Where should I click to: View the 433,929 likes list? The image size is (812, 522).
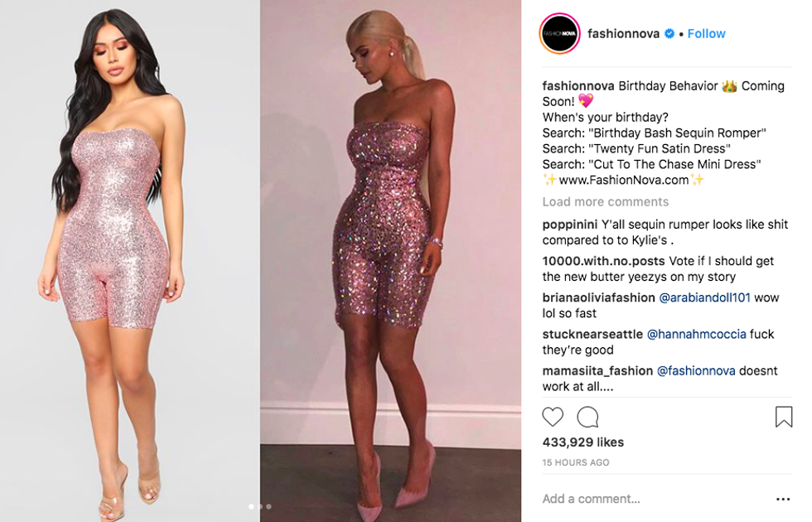point(583,442)
